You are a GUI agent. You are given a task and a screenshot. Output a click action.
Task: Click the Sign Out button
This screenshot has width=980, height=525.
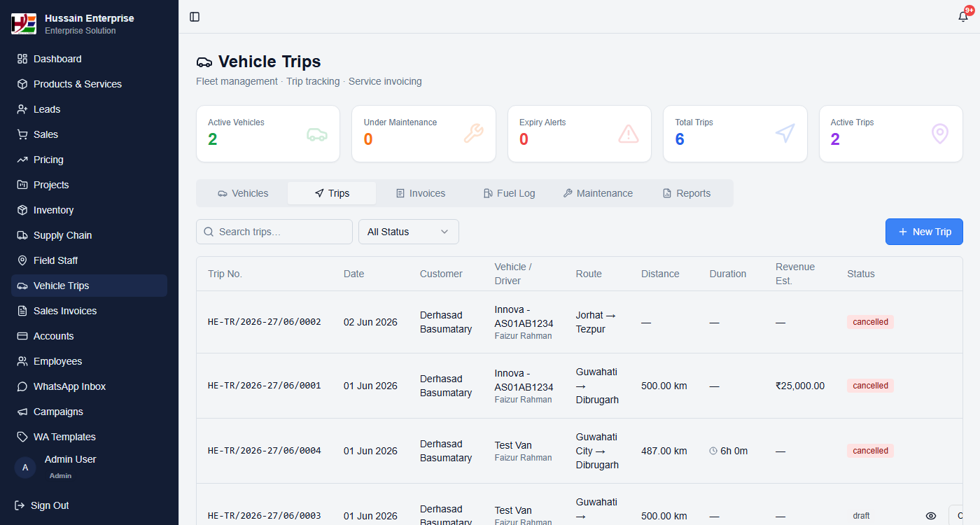pos(42,505)
